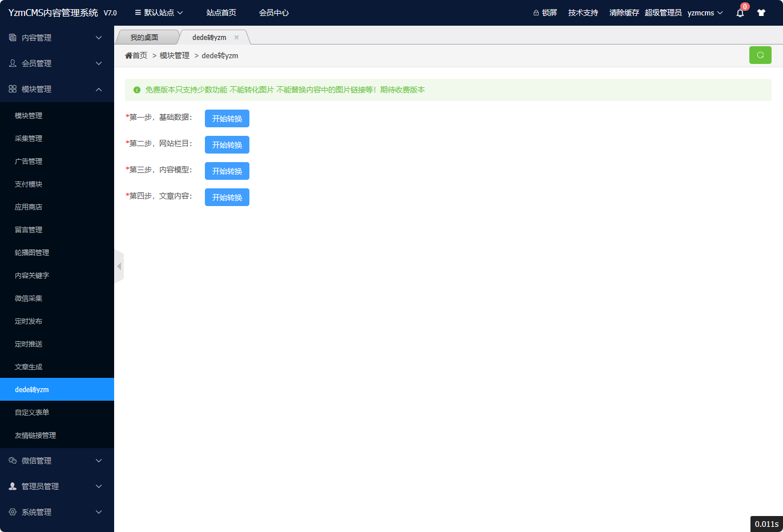Screen dimensions: 783x532
Task: Click the green info icon in notice
Action: click(137, 90)
